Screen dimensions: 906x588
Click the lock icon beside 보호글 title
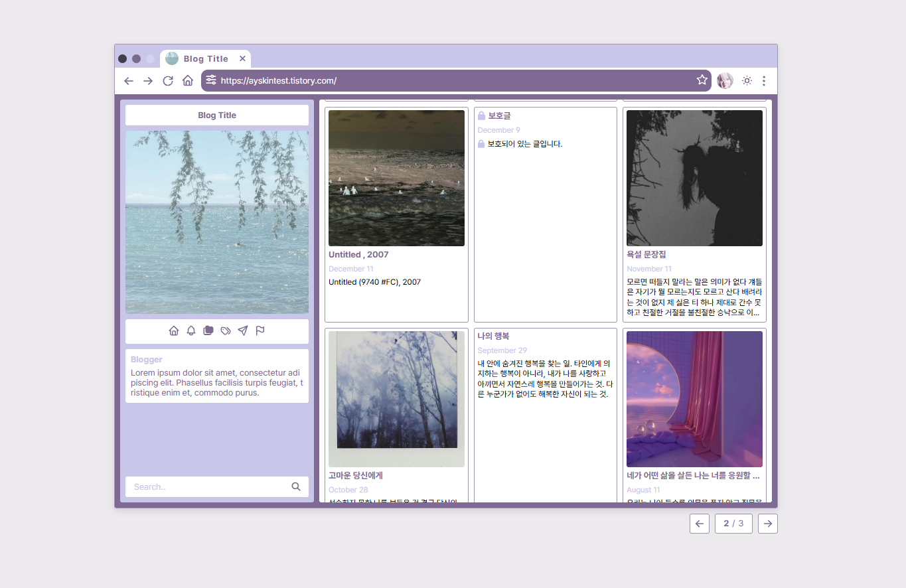[x=481, y=115]
